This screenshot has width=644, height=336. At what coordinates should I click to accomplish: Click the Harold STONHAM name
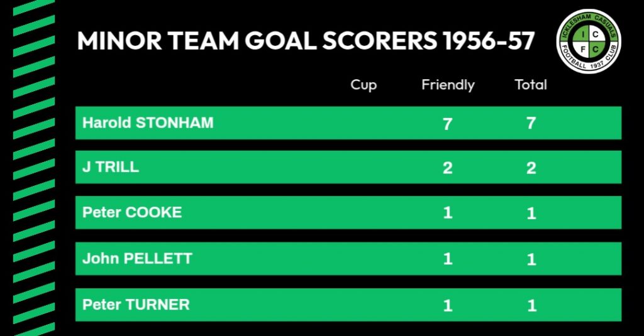pyautogui.click(x=148, y=122)
